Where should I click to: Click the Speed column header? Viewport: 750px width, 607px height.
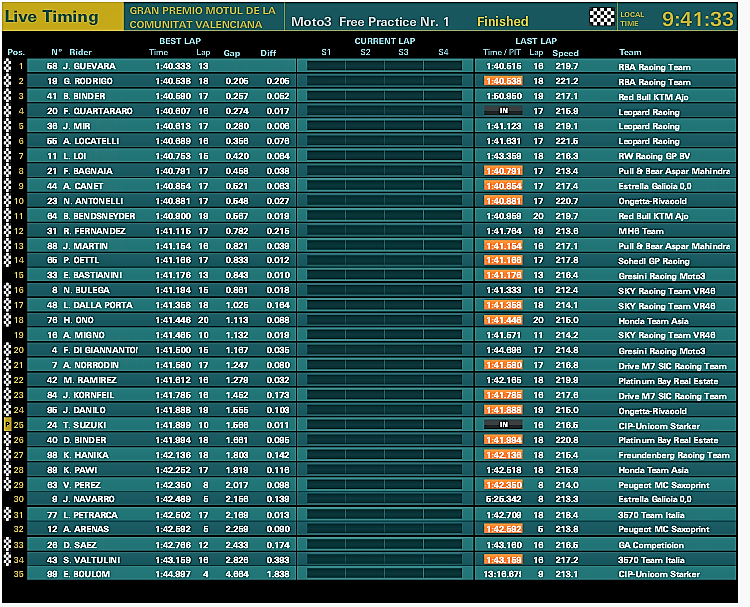[x=565, y=53]
